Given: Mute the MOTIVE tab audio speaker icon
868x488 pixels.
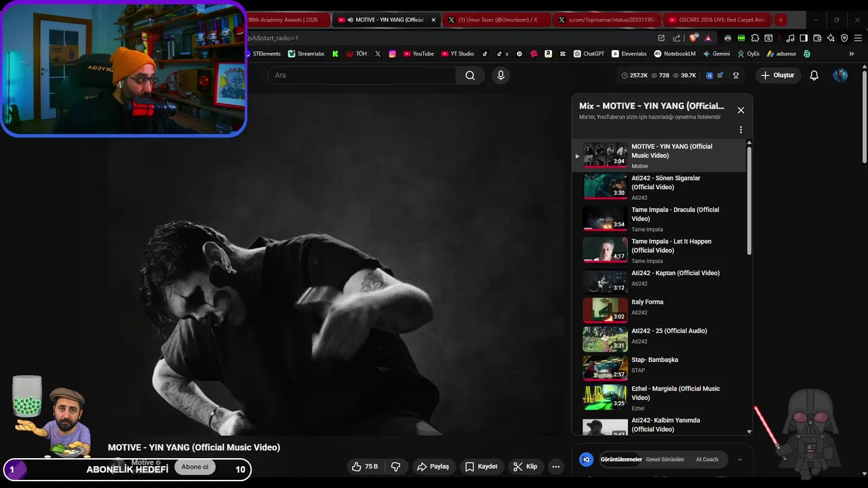Looking at the screenshot, I should click(350, 20).
